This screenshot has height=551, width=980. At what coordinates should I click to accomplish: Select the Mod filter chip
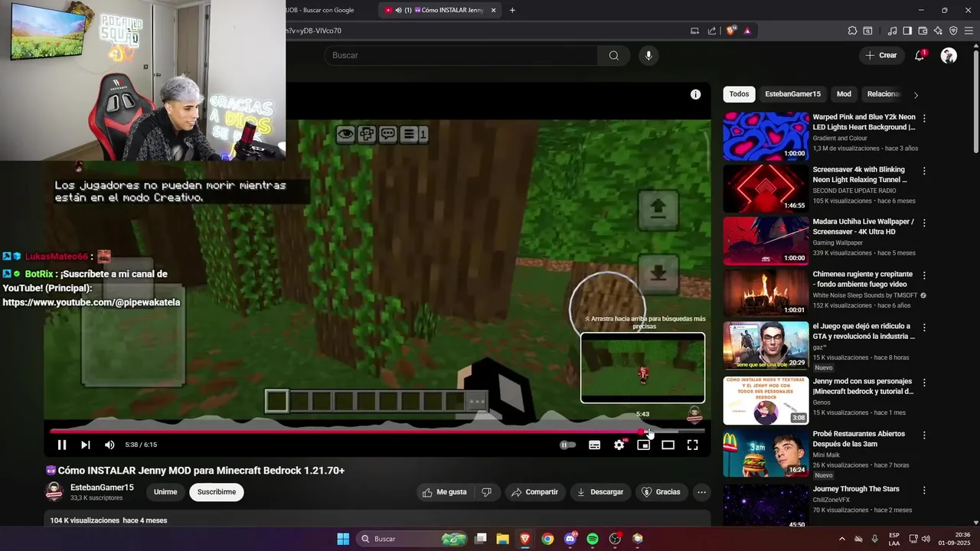click(x=844, y=94)
